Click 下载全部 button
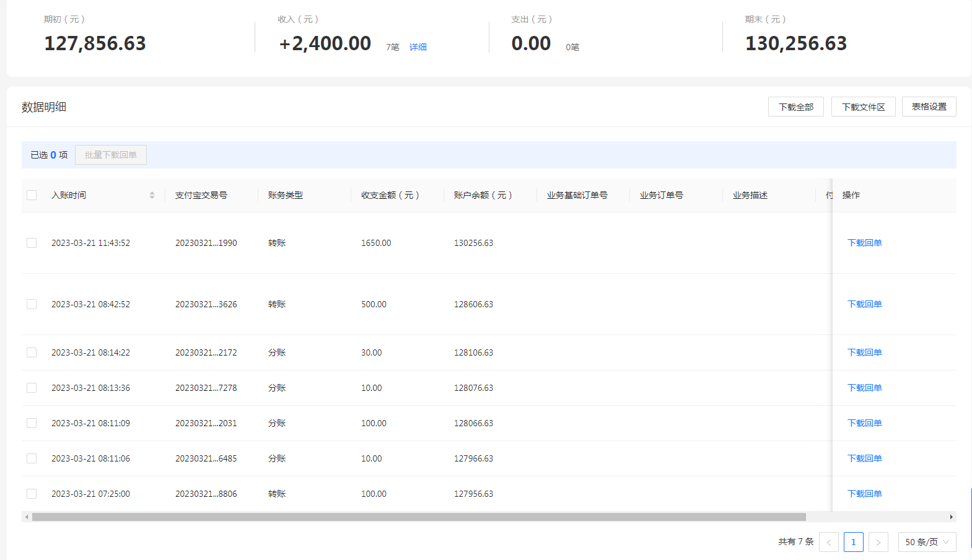 pos(796,107)
